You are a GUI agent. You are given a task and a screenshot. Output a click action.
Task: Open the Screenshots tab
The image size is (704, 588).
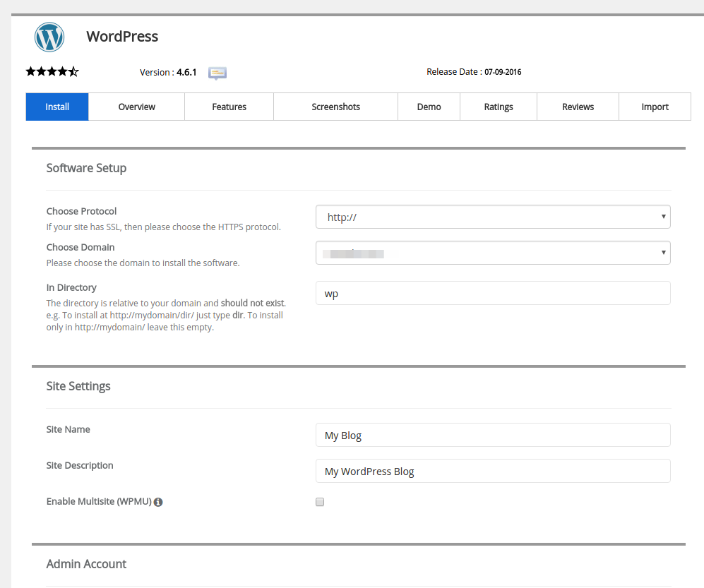coord(335,107)
